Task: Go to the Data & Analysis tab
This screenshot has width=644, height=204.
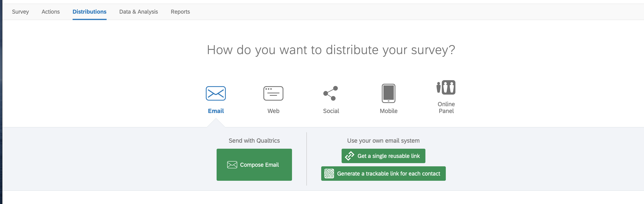Action: coord(138,12)
